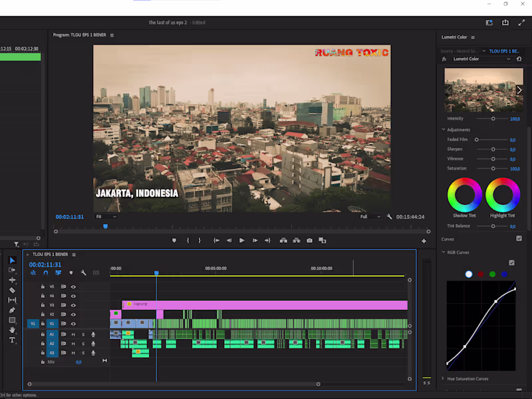Switch to TLOU EPS 1 BENER timeline tab
The width and height of the screenshot is (532, 399).
52,254
